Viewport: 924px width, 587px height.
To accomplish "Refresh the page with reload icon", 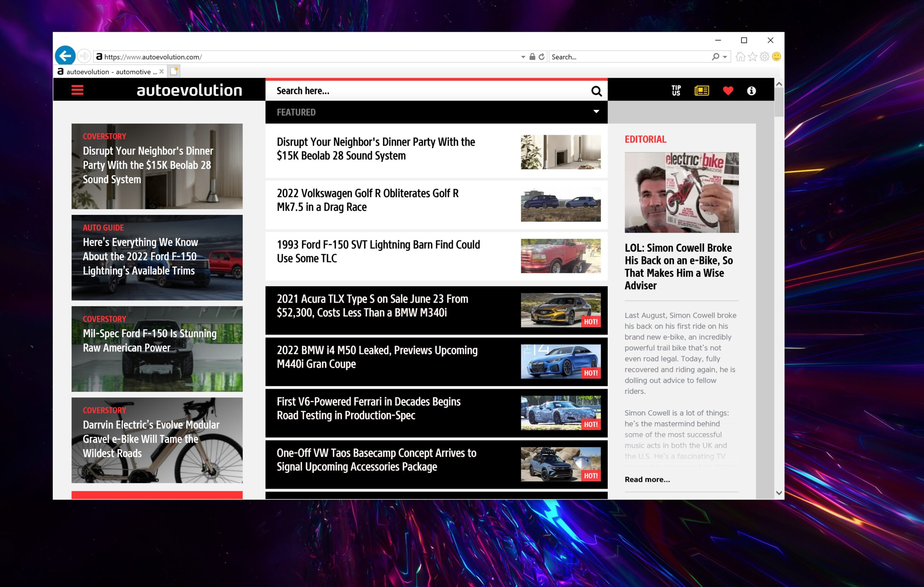I will (541, 57).
